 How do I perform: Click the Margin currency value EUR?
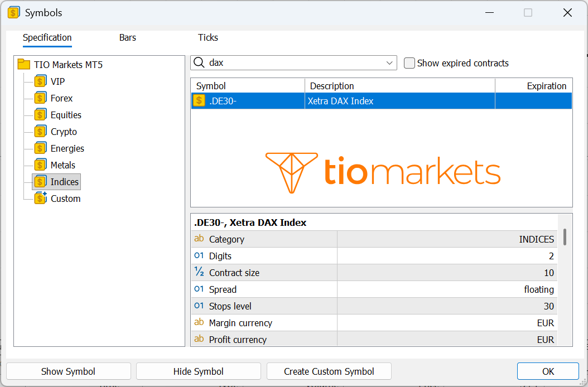(x=545, y=323)
